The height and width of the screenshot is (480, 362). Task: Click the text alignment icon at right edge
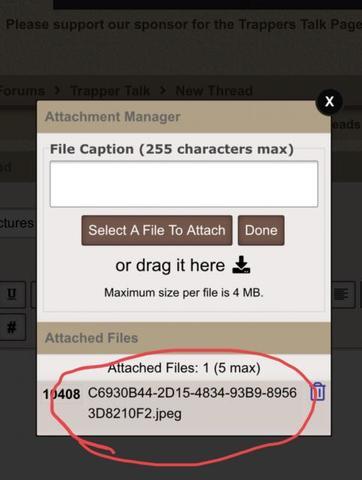click(x=341, y=294)
